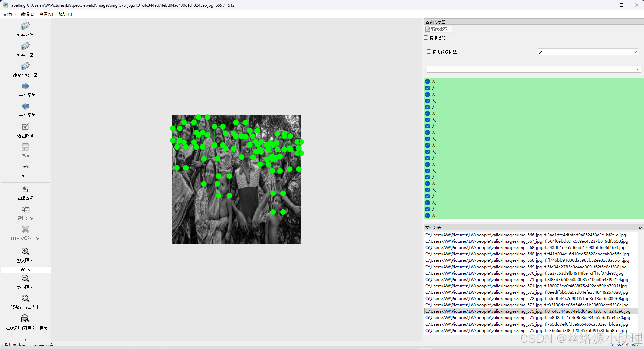Open the 文件(F) menu
644x349 pixels.
pos(9,14)
